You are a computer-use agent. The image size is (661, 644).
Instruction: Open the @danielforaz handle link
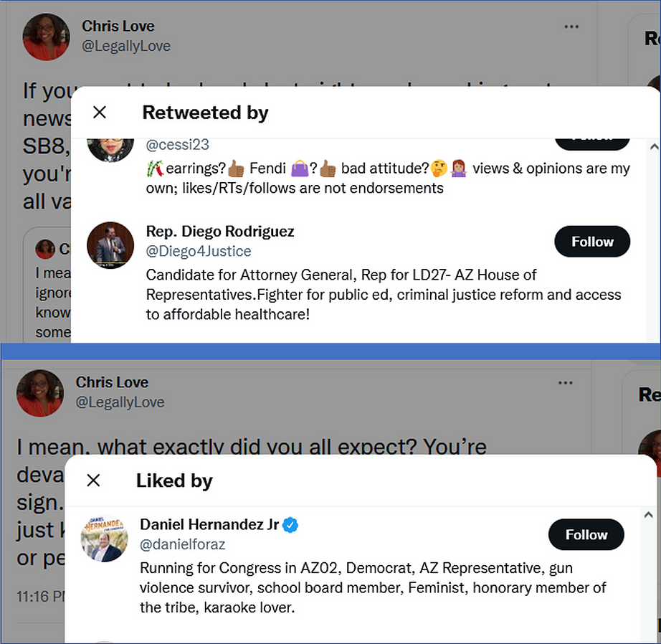tap(182, 544)
